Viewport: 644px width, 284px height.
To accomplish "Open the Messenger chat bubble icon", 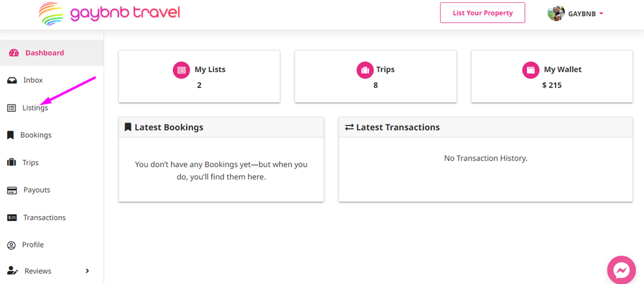I will pyautogui.click(x=621, y=270).
